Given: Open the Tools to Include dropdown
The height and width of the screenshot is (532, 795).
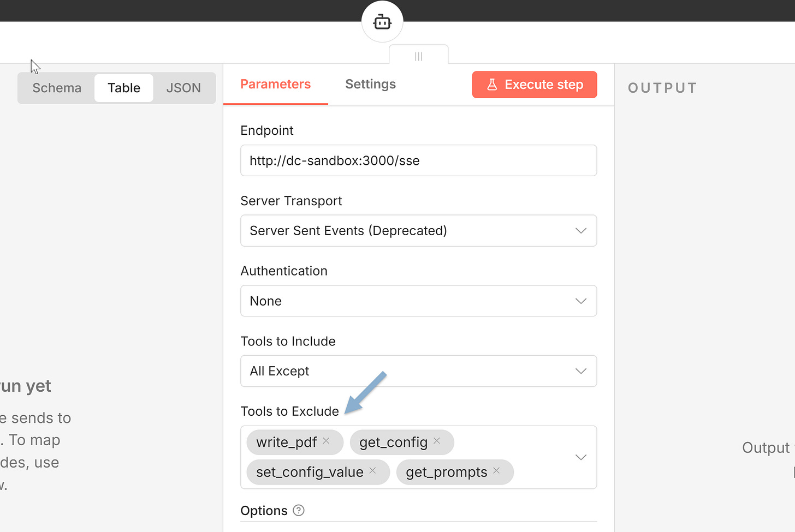Looking at the screenshot, I should click(x=580, y=371).
